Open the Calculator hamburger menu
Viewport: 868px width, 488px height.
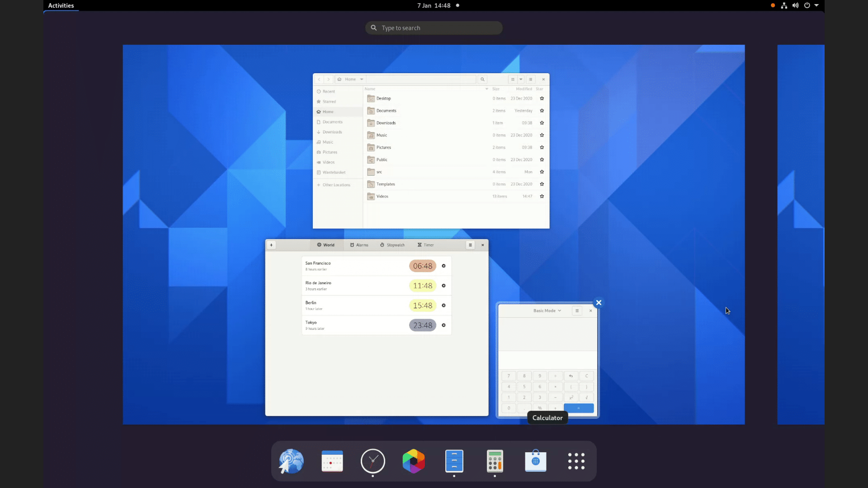(x=577, y=311)
